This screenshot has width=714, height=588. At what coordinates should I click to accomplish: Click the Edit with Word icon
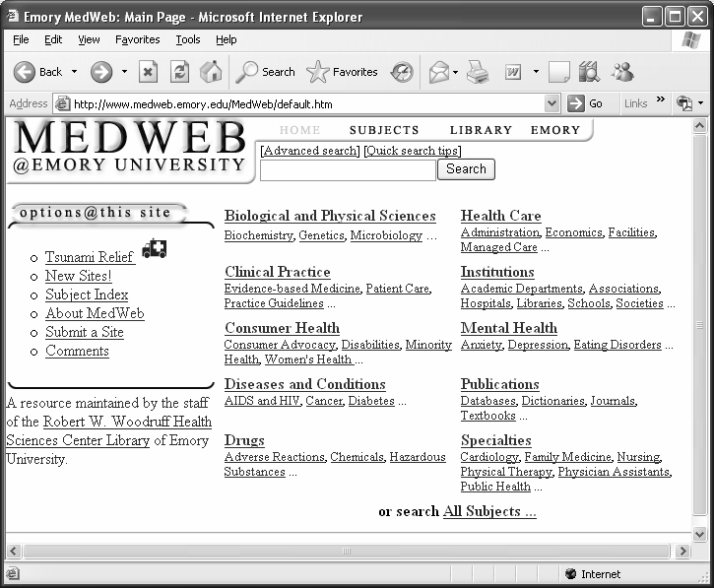[513, 72]
